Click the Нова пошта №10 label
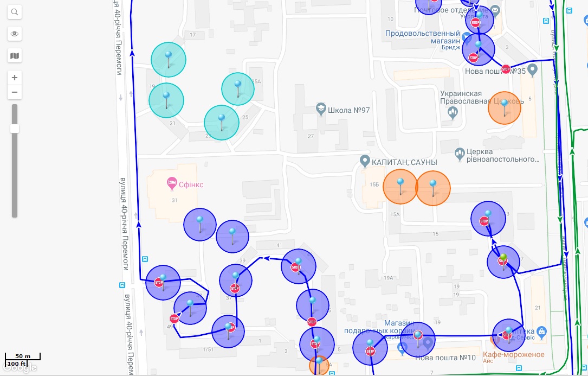The width and height of the screenshot is (588, 376). [445, 358]
